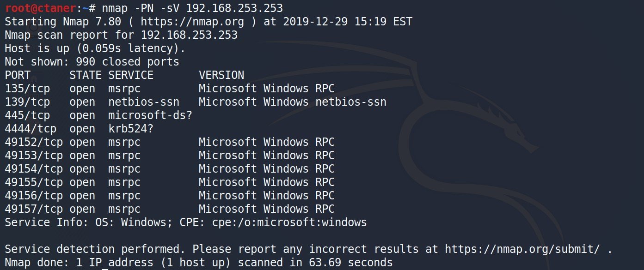The image size is (644, 270).
Task: Select the 49152/tcp msrpc row
Action: [170, 142]
